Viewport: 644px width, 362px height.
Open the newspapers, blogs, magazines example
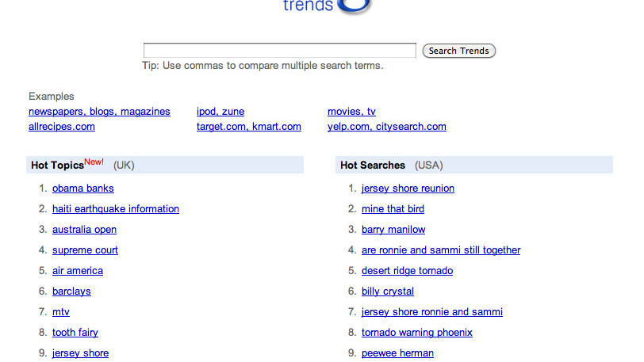point(99,112)
